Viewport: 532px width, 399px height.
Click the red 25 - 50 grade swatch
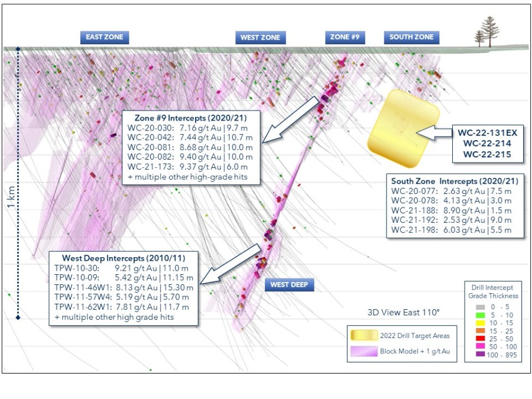pyautogui.click(x=481, y=339)
